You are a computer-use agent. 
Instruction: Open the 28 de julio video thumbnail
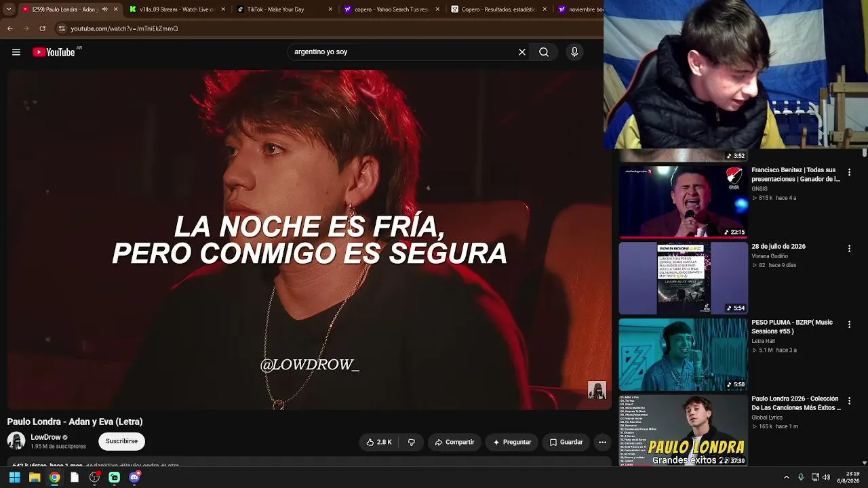tap(684, 278)
